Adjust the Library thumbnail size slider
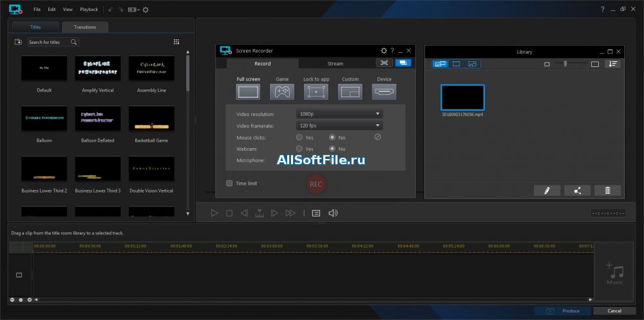Screen dimensions: 644x320 point(566,64)
